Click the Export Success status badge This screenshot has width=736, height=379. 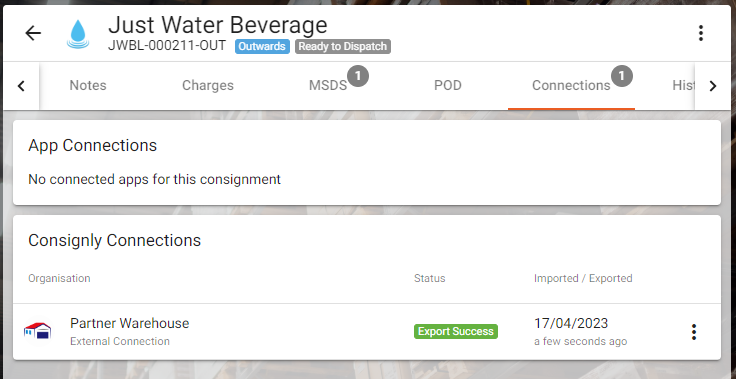coord(456,332)
